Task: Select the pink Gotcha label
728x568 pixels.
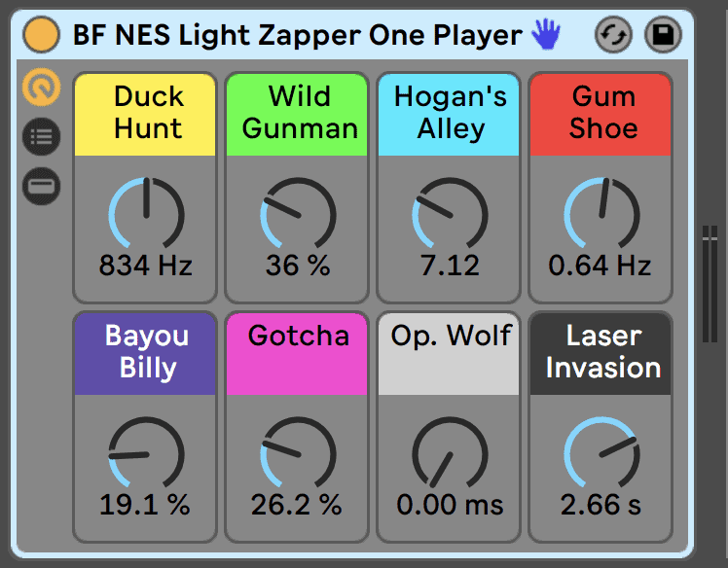Action: click(x=297, y=354)
